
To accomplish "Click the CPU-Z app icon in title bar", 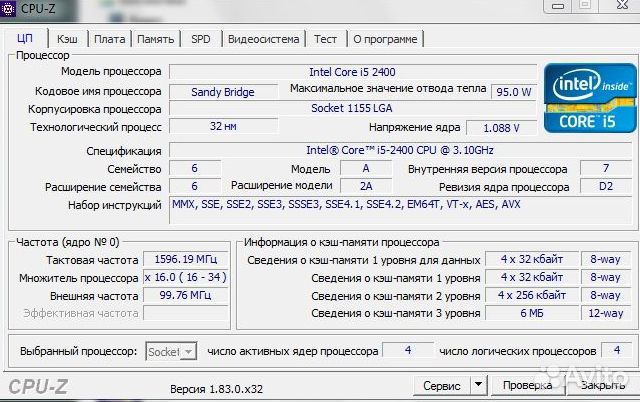I will click(x=8, y=8).
